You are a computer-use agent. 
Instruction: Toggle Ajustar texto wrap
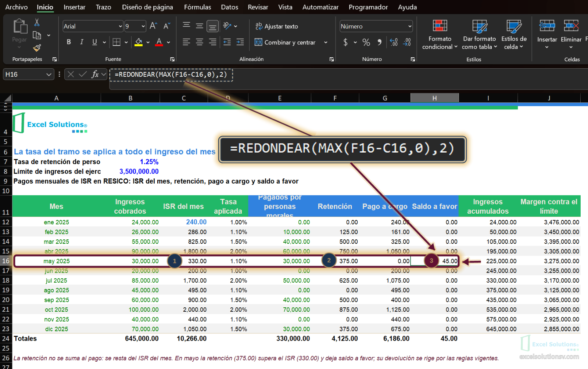(x=277, y=26)
